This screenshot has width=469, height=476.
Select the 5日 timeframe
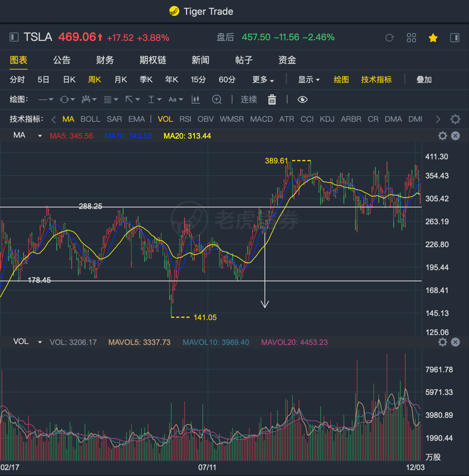click(x=43, y=80)
